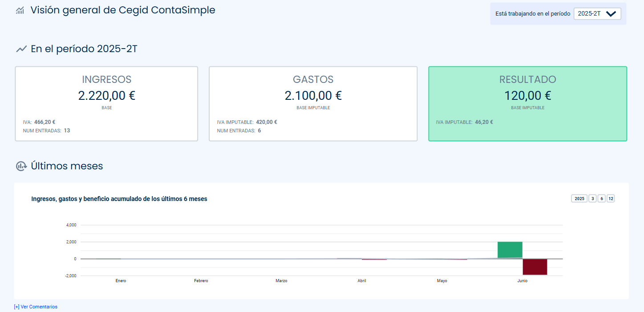The image size is (644, 312).
Task: Click the 2.220,00 € income amount
Action: coord(107,96)
